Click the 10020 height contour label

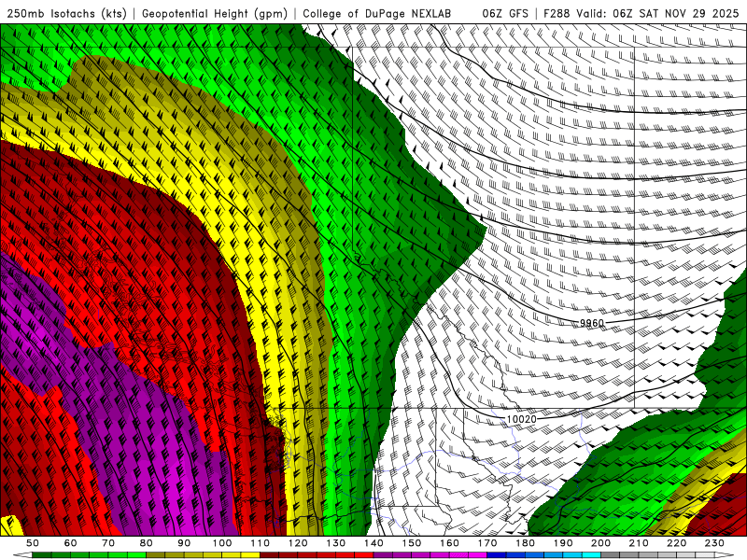521,419
